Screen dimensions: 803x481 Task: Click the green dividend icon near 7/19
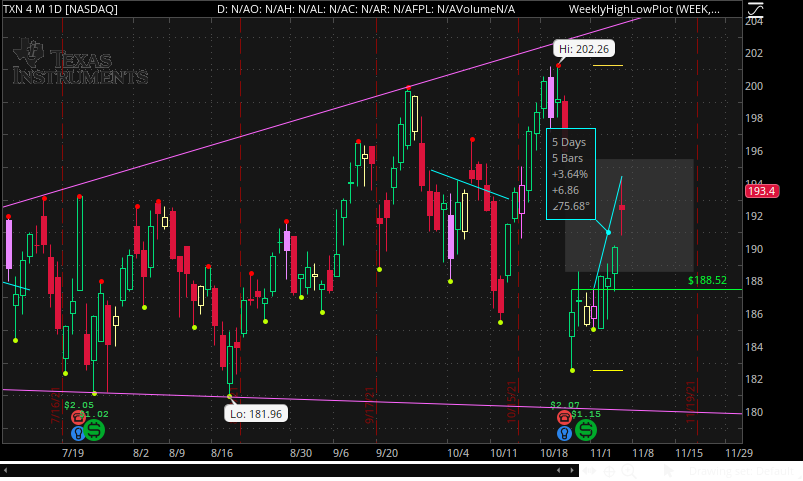[x=94, y=430]
